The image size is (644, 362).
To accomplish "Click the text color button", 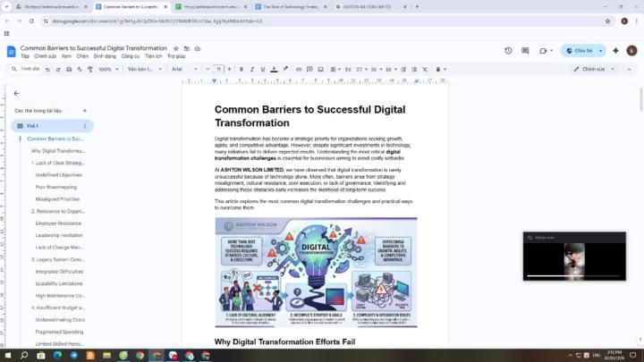I will [275, 69].
